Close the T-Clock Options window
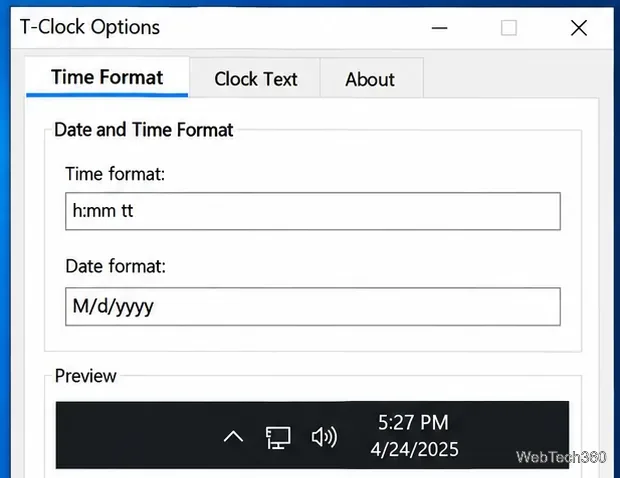 point(579,28)
